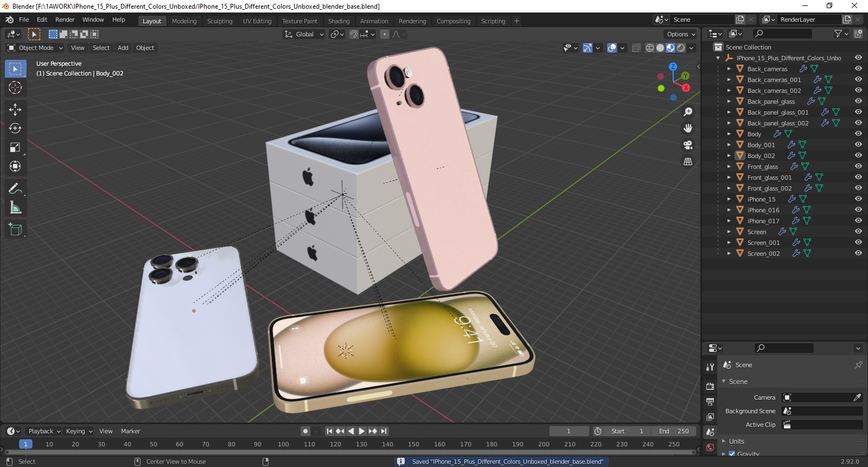This screenshot has height=467, width=868.
Task: Play the animation forward
Action: [x=362, y=431]
